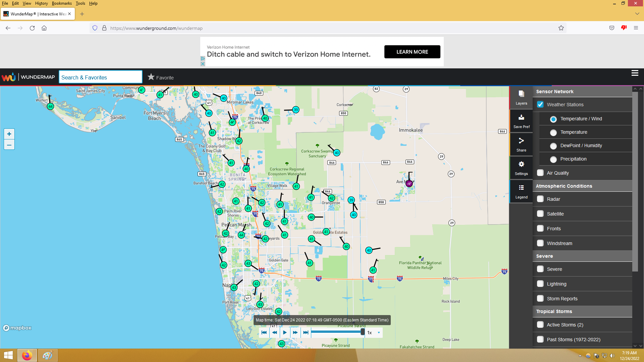644x362 pixels.
Task: Open the Bookmarks menu
Action: coord(62,3)
